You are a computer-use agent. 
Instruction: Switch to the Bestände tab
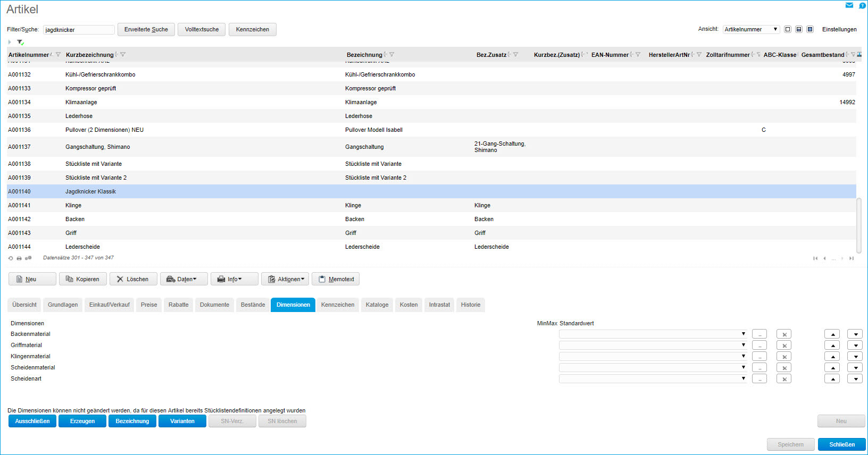click(253, 305)
